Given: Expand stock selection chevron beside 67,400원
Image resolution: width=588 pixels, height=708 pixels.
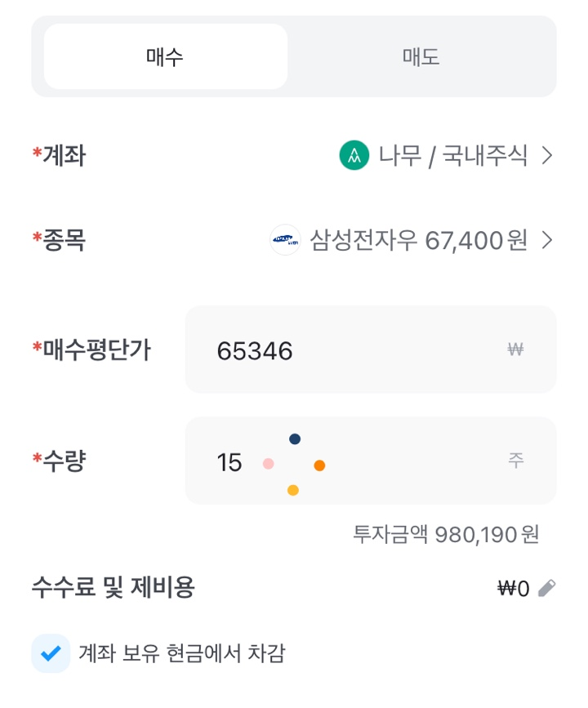Looking at the screenshot, I should tap(547, 240).
